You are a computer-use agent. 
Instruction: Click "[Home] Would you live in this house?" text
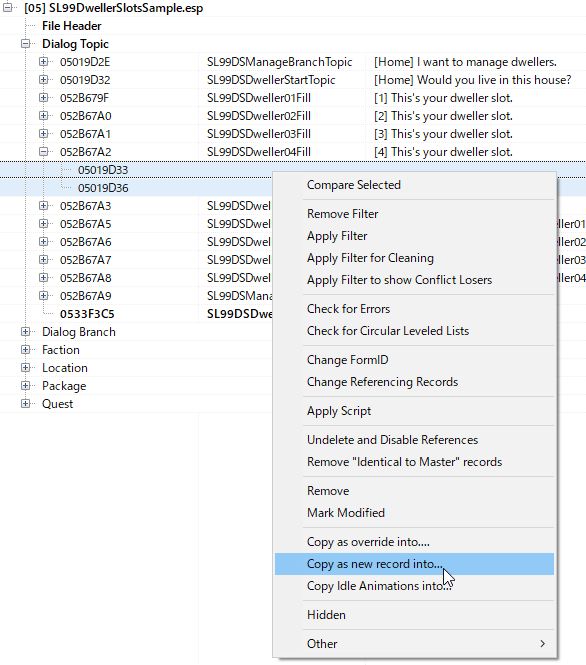click(x=472, y=80)
